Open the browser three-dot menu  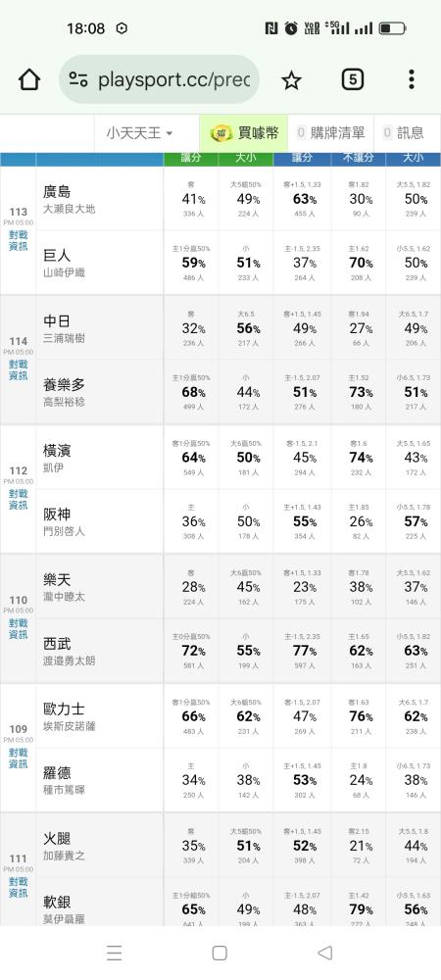tap(411, 79)
